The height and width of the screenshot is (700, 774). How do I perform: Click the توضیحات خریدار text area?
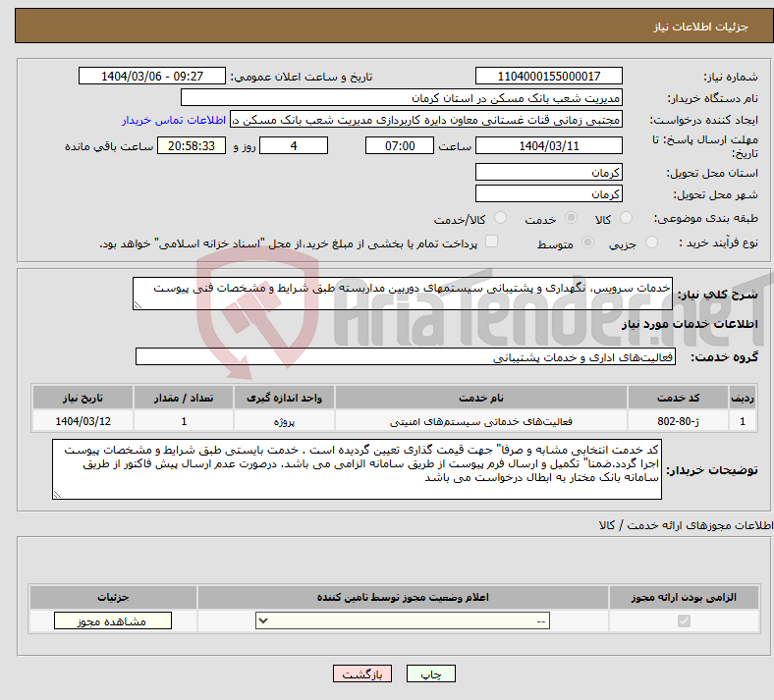click(357, 469)
